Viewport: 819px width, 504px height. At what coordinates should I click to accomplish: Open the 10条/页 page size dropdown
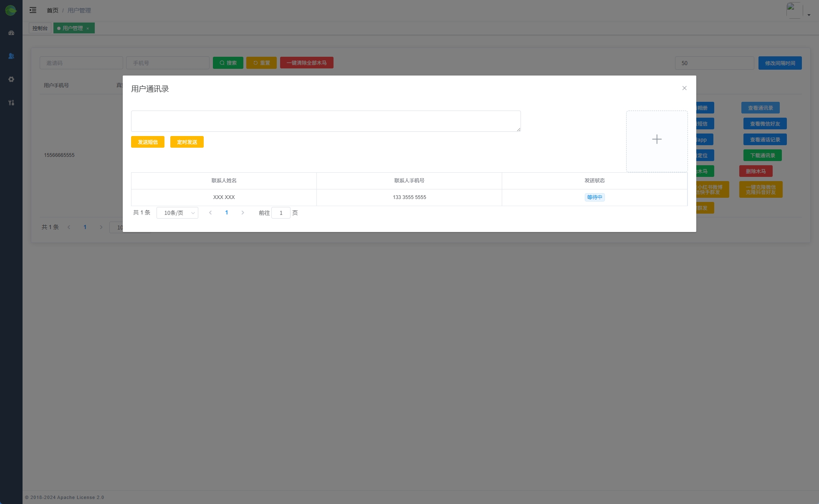[177, 213]
